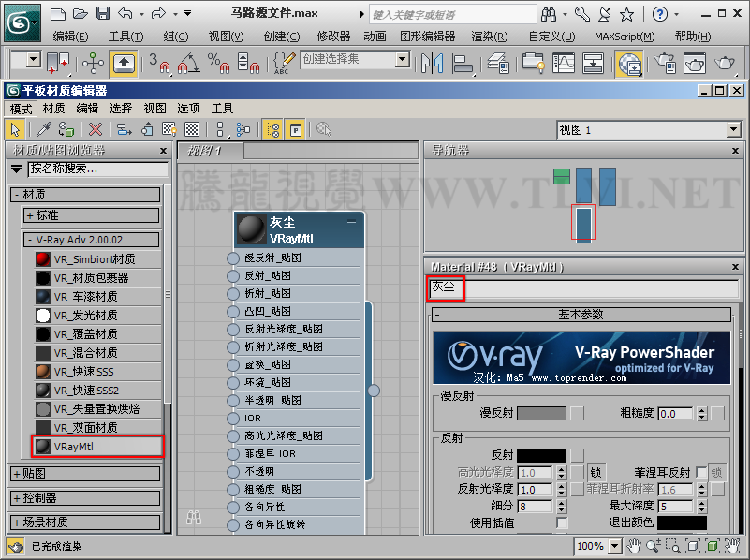Viewport: 750px width, 560px height.
Task: Select the arrow Select Tool in material editor
Action: pos(15,129)
